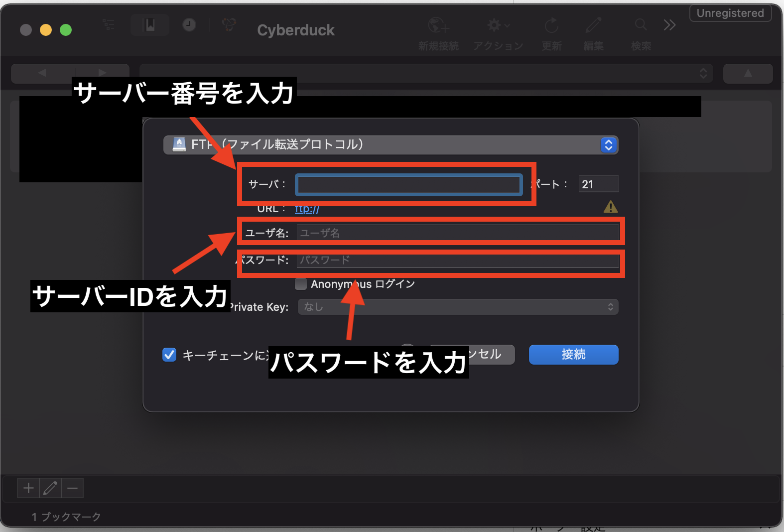
Task: Open the FTP protocol dropdown
Action: point(391,145)
